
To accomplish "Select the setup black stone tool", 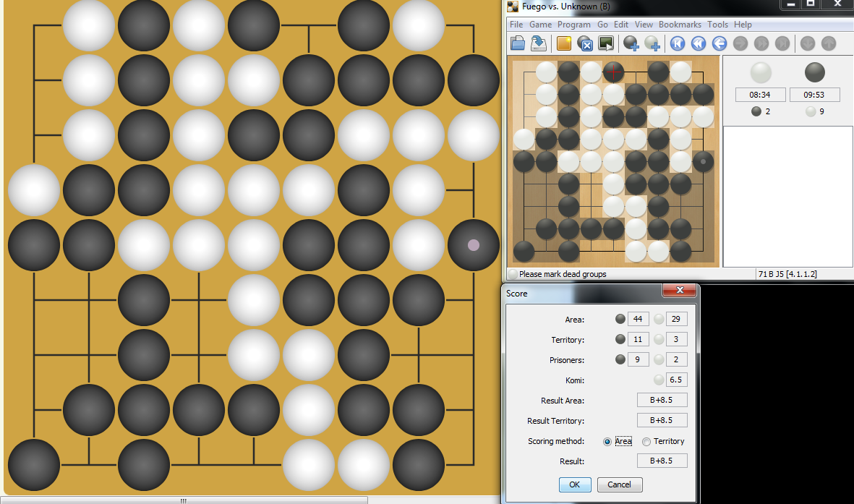I will [x=631, y=43].
